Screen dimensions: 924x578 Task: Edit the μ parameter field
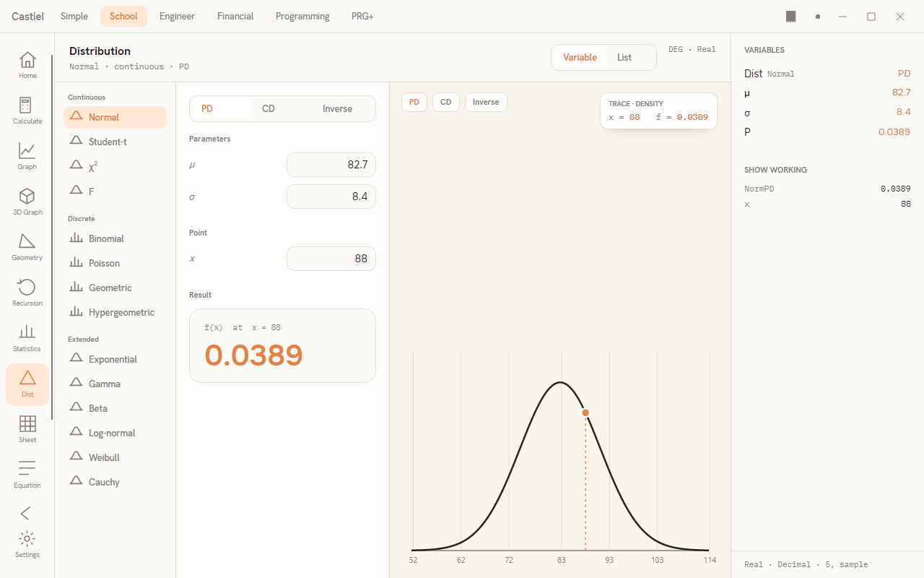[331, 165]
